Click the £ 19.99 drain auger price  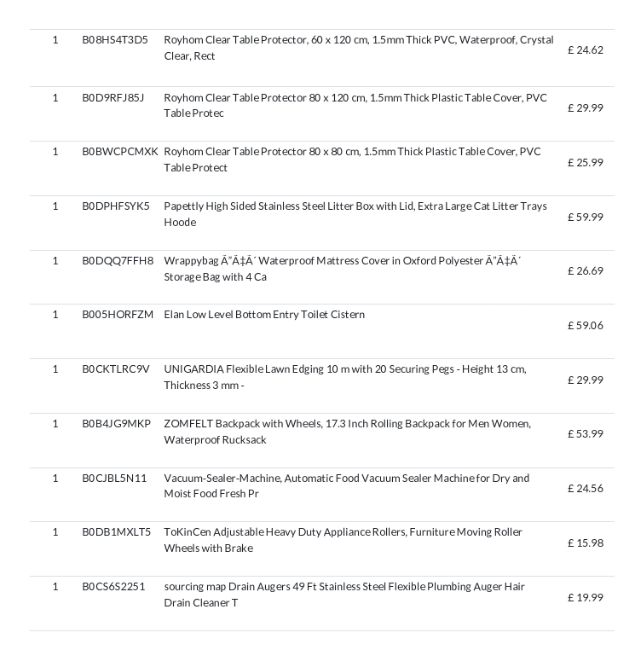(585, 598)
